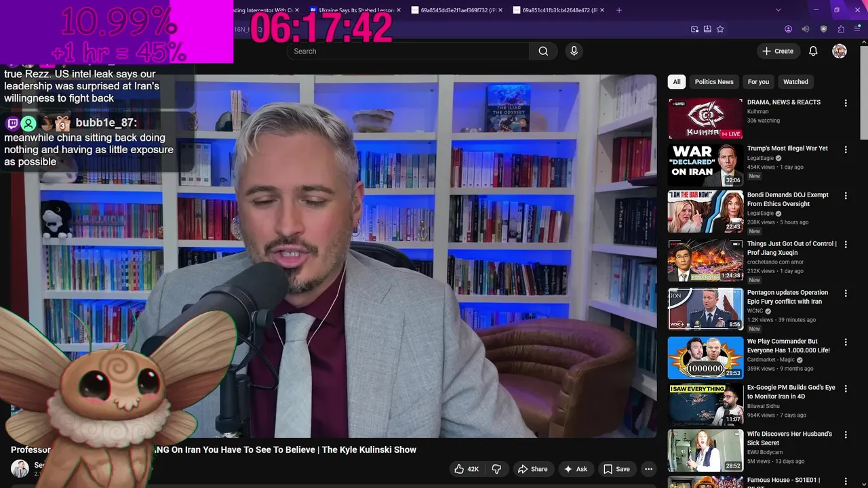Open options for We Play Commander video
Image resolution: width=868 pixels, height=488 pixels.
(x=846, y=342)
